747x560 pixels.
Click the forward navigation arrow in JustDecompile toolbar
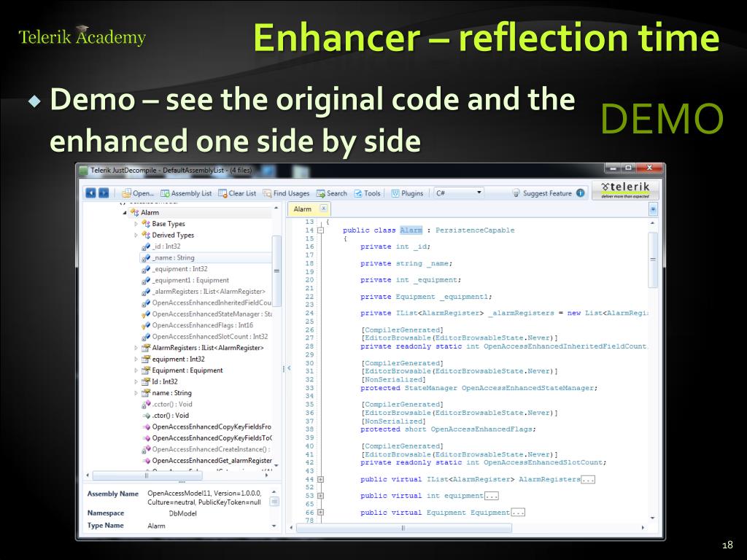(x=104, y=192)
